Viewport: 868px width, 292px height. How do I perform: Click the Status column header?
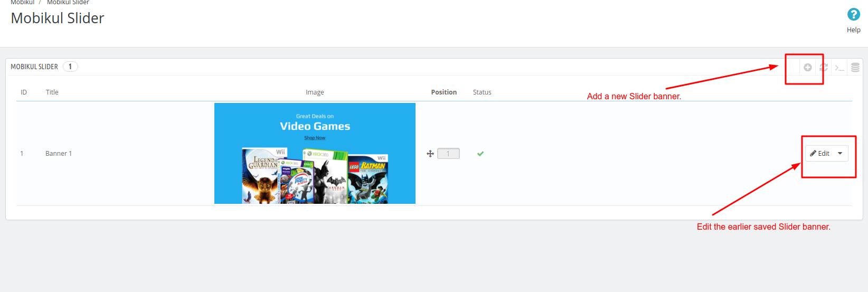point(482,92)
